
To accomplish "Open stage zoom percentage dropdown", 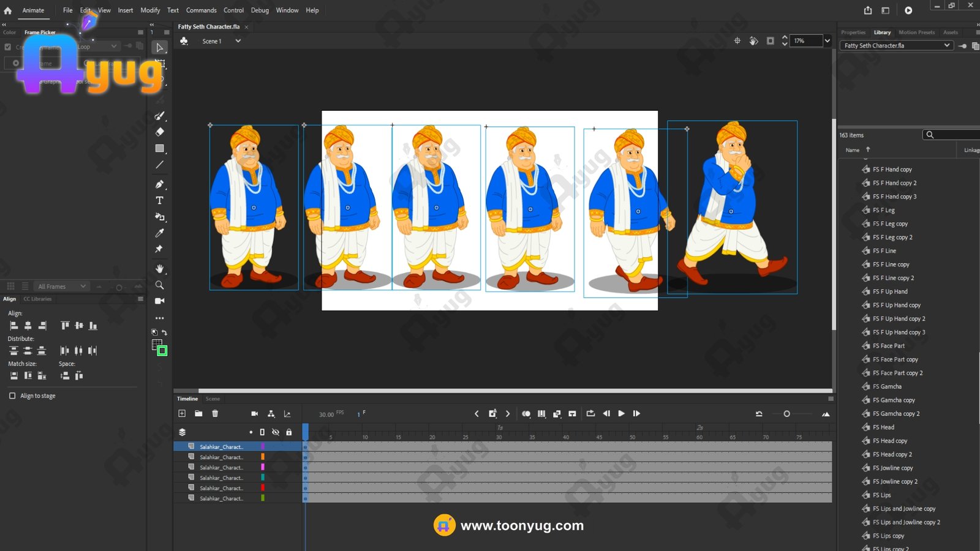I will click(x=827, y=41).
